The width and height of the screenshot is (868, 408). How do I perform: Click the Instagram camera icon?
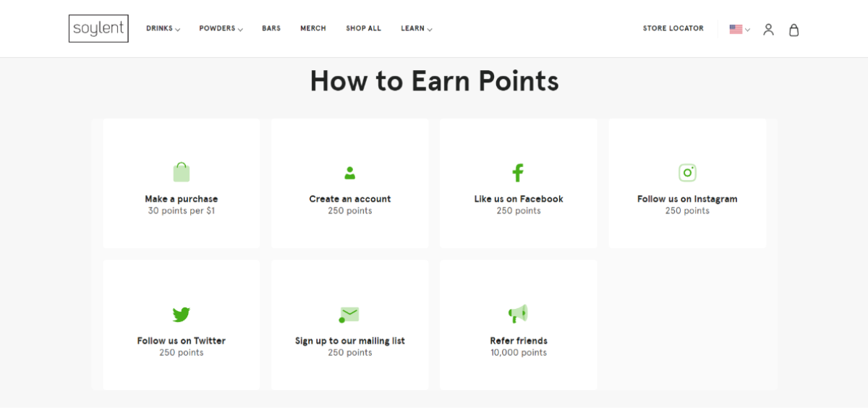click(687, 172)
